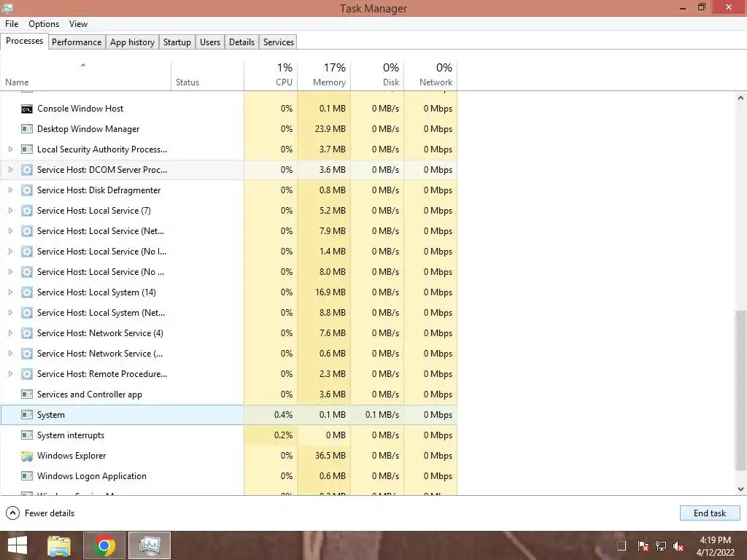The width and height of the screenshot is (747, 560).
Task: Expand Service Host: Local Service (7)
Action: coord(10,211)
